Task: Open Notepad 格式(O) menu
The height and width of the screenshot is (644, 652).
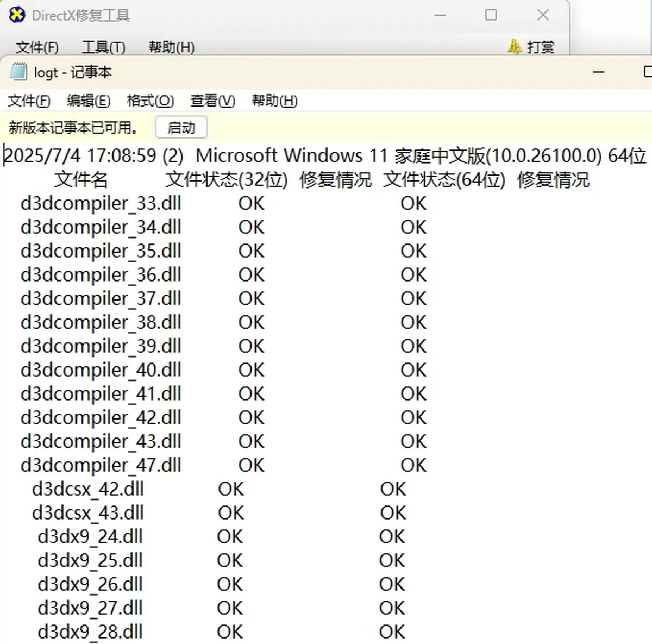Action: click(x=150, y=101)
